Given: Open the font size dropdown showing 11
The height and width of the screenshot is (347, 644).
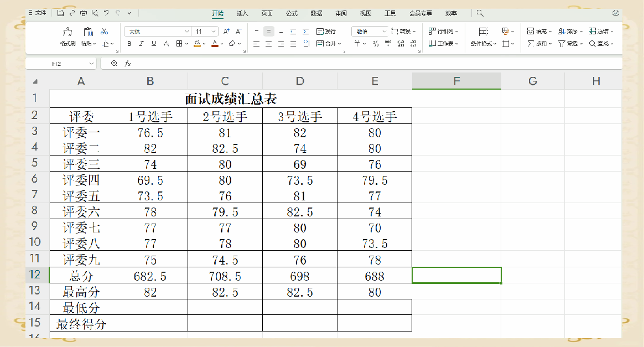Looking at the screenshot, I should (x=205, y=31).
